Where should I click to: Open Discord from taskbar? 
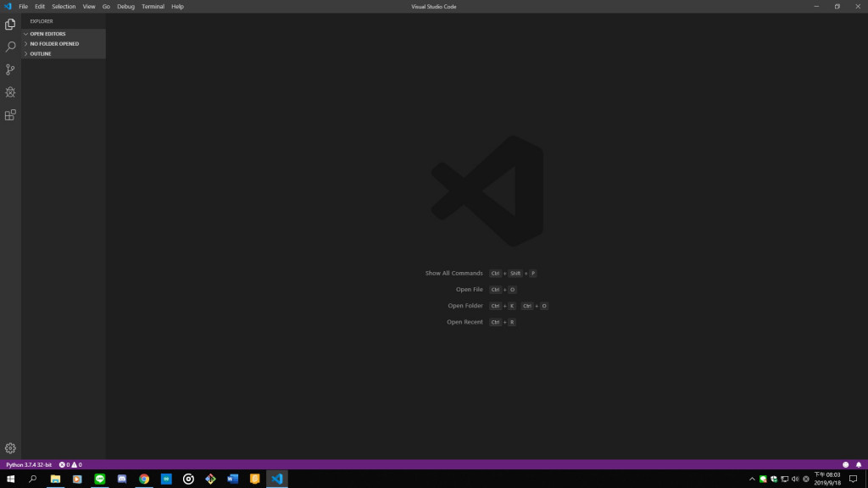coord(122,480)
